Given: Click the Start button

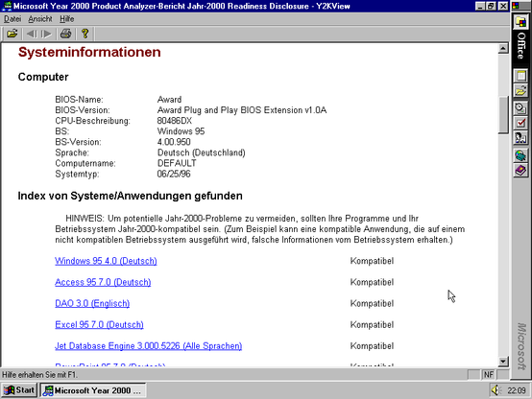Looking at the screenshot, I should click(x=19, y=390).
